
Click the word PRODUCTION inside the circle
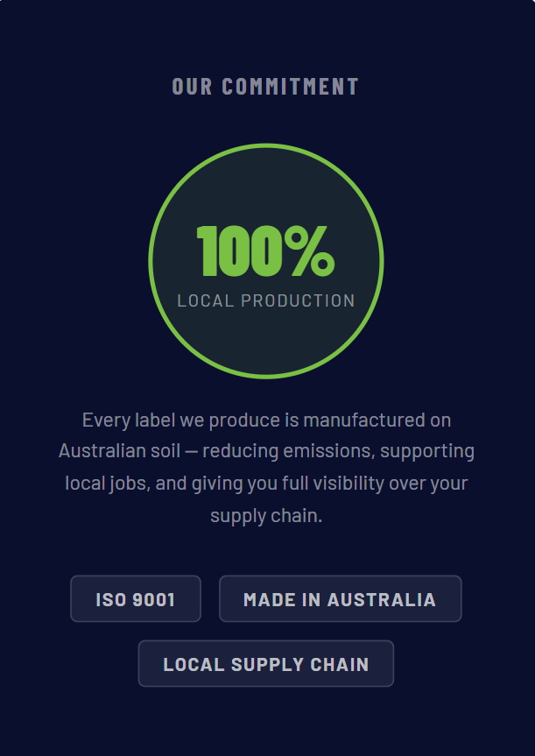click(298, 300)
